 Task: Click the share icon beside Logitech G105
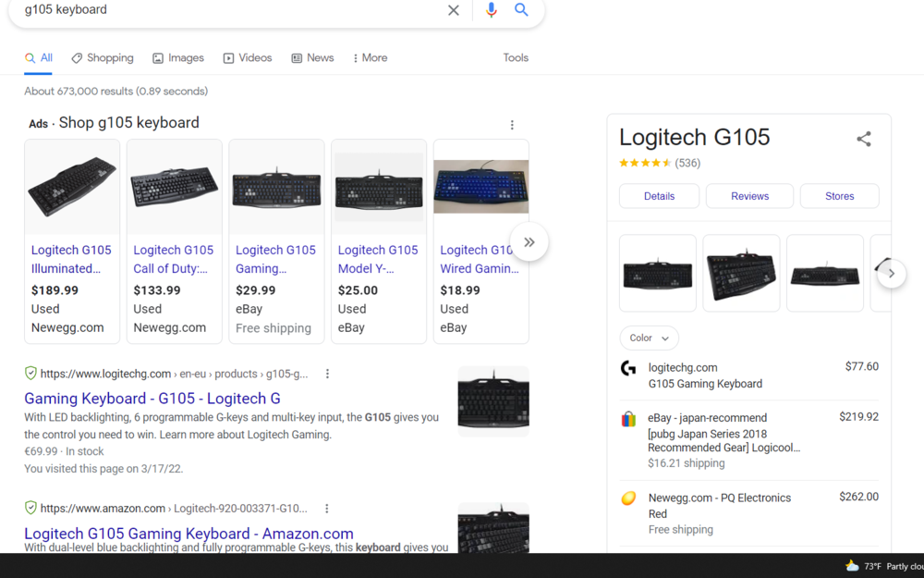863,139
